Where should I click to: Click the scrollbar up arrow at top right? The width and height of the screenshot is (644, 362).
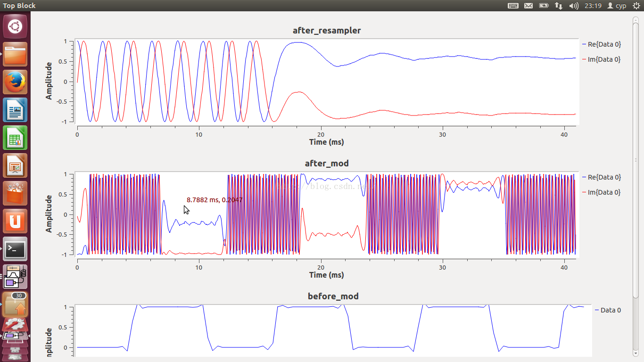[x=636, y=19]
